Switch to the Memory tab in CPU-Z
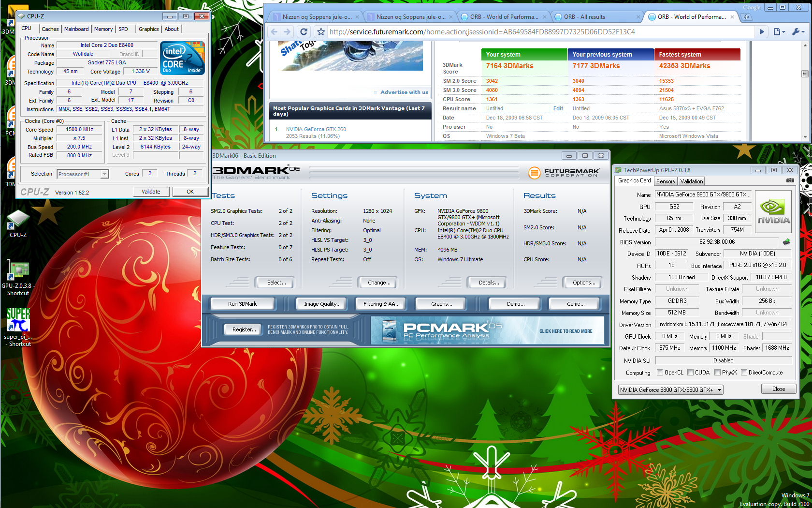This screenshot has height=508, width=812. (103, 29)
